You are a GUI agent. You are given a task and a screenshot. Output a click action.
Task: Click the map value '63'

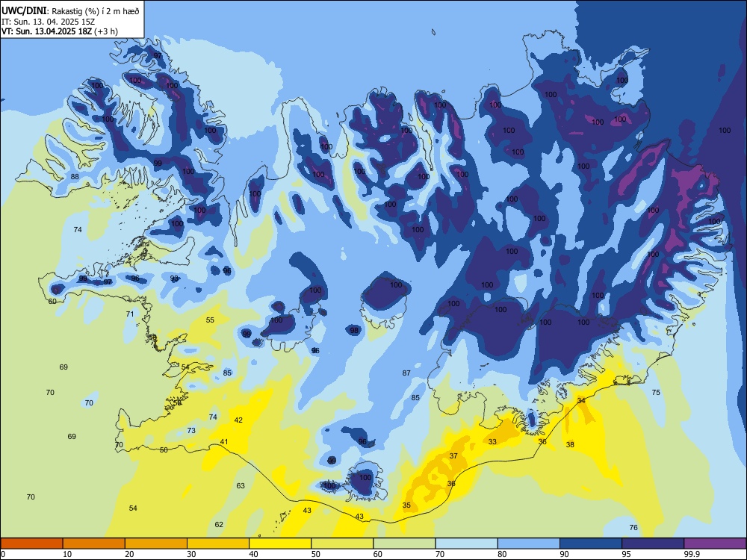point(241,486)
